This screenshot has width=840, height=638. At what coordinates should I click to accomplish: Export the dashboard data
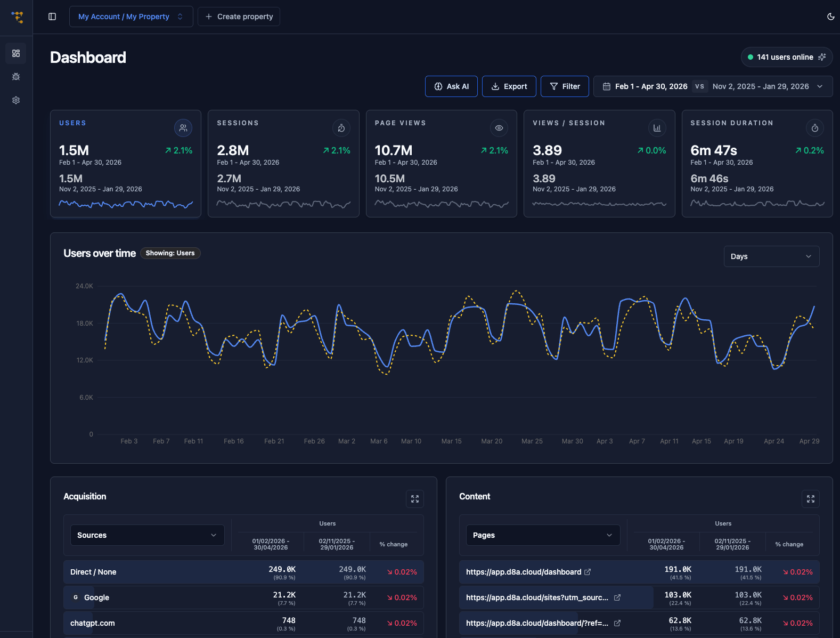[509, 86]
